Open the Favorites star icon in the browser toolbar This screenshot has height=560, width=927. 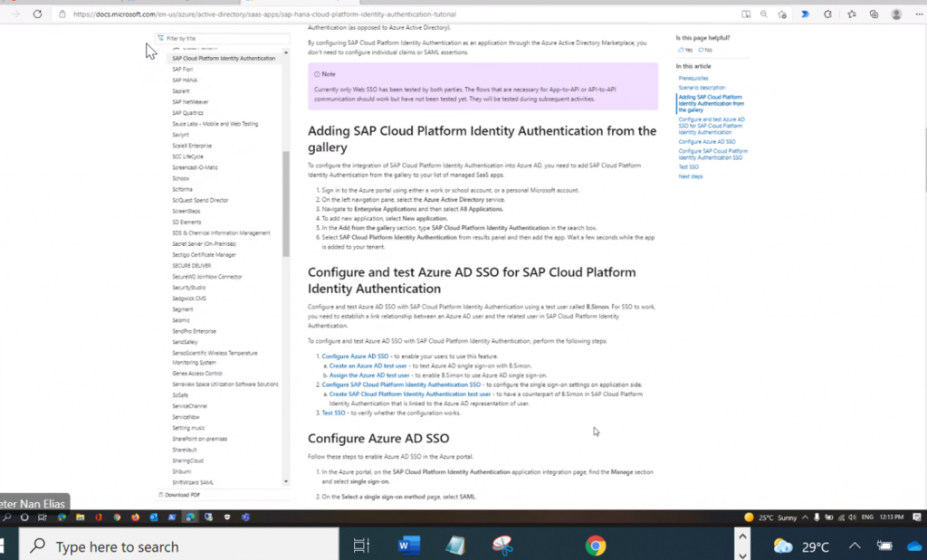pos(851,14)
